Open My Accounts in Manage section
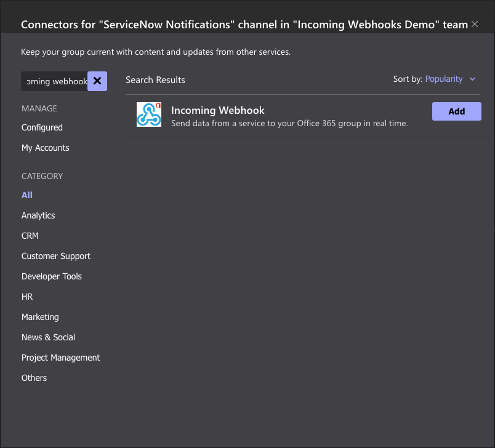This screenshot has width=495, height=448. [45, 148]
